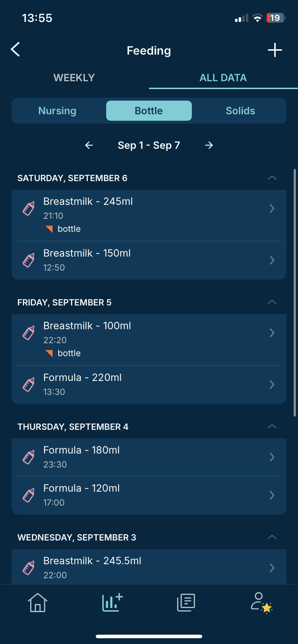Go to next week with right arrow
Image resolution: width=298 pixels, height=644 pixels.
(209, 145)
